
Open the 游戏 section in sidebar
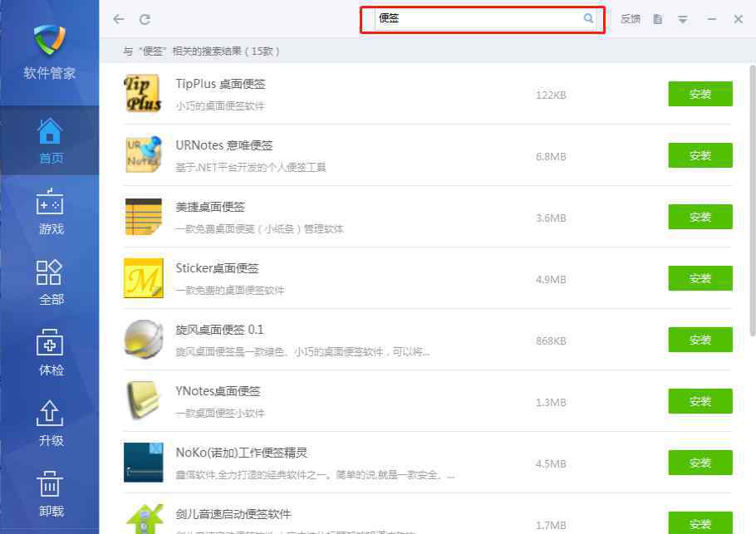(x=50, y=212)
